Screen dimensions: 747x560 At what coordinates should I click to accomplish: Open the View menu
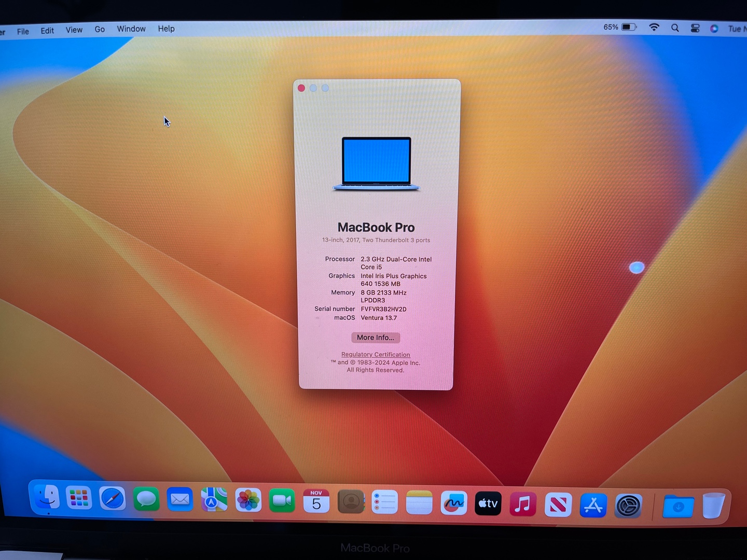74,30
